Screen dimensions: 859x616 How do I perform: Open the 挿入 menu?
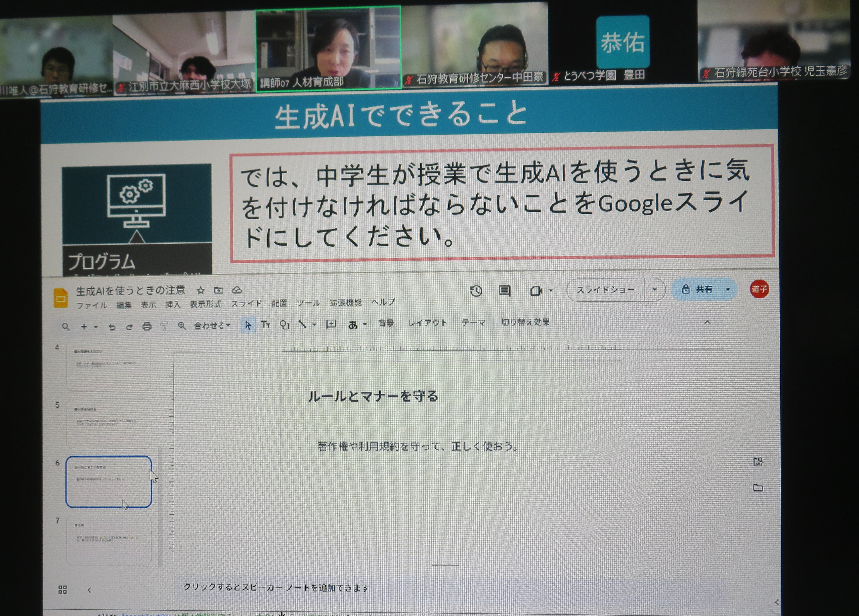[173, 305]
